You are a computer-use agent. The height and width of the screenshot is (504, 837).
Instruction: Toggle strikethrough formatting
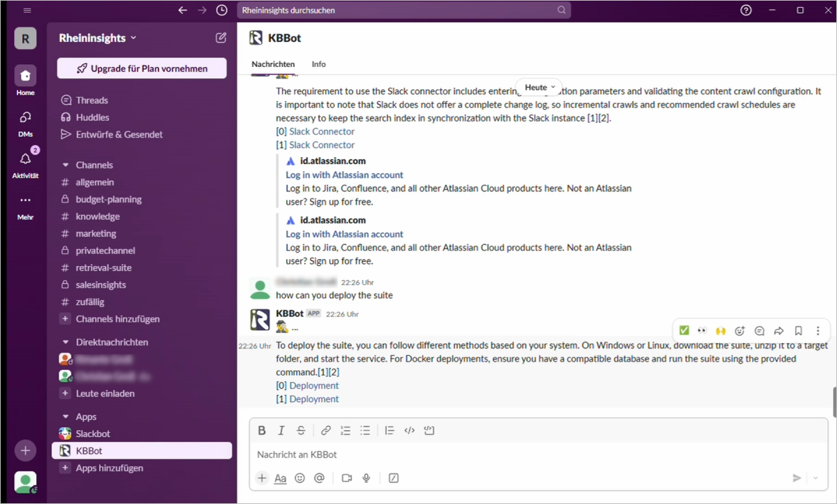pyautogui.click(x=301, y=431)
